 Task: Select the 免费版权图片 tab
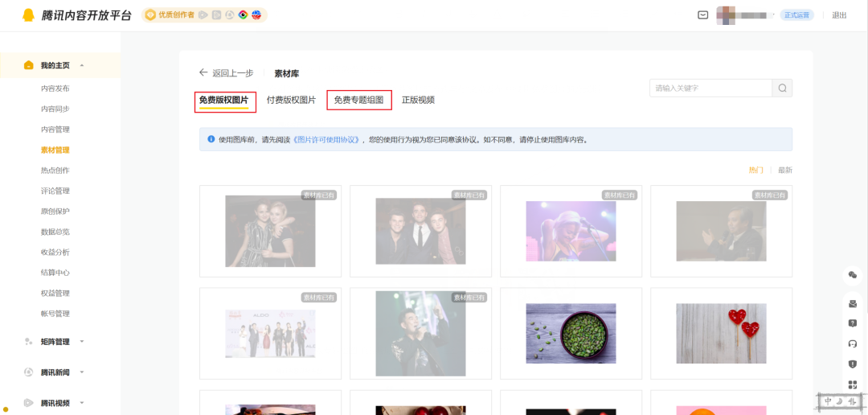[x=223, y=101]
